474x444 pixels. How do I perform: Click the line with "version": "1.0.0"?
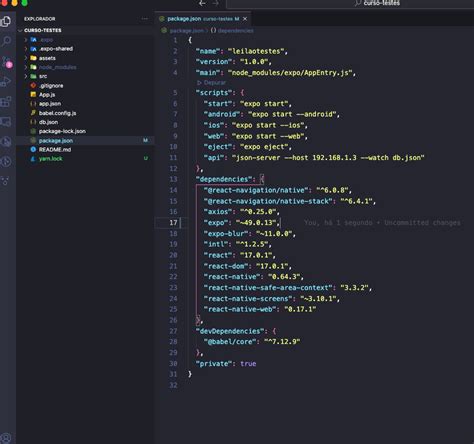234,62
